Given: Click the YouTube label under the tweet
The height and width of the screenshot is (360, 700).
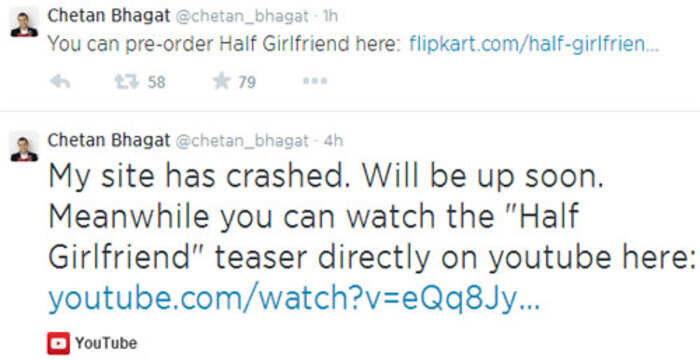Looking at the screenshot, I should [106, 343].
